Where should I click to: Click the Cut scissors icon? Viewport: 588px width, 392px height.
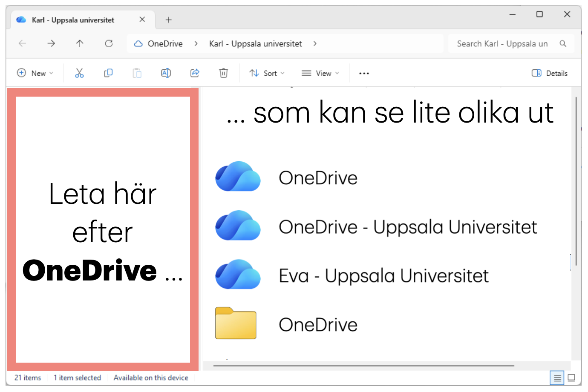click(x=79, y=73)
